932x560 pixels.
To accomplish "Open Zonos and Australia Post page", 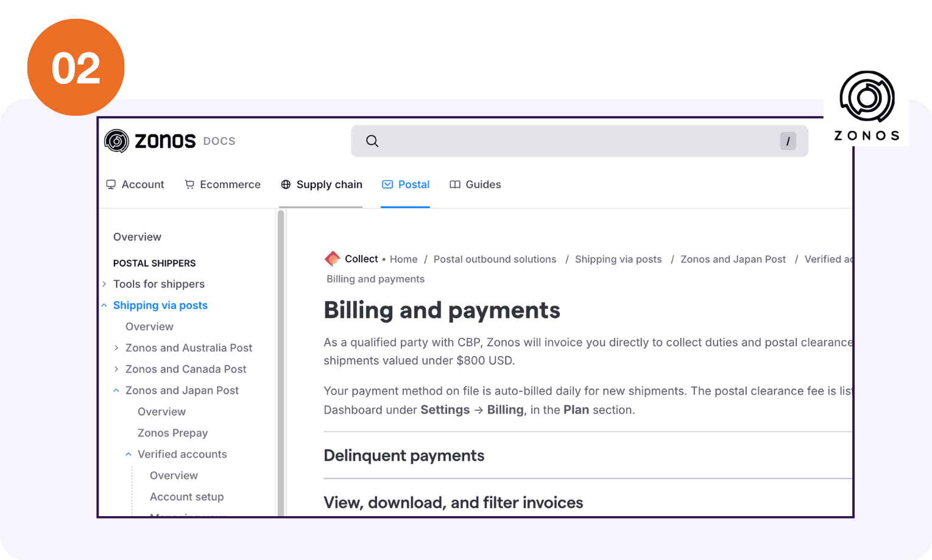I will (x=189, y=348).
